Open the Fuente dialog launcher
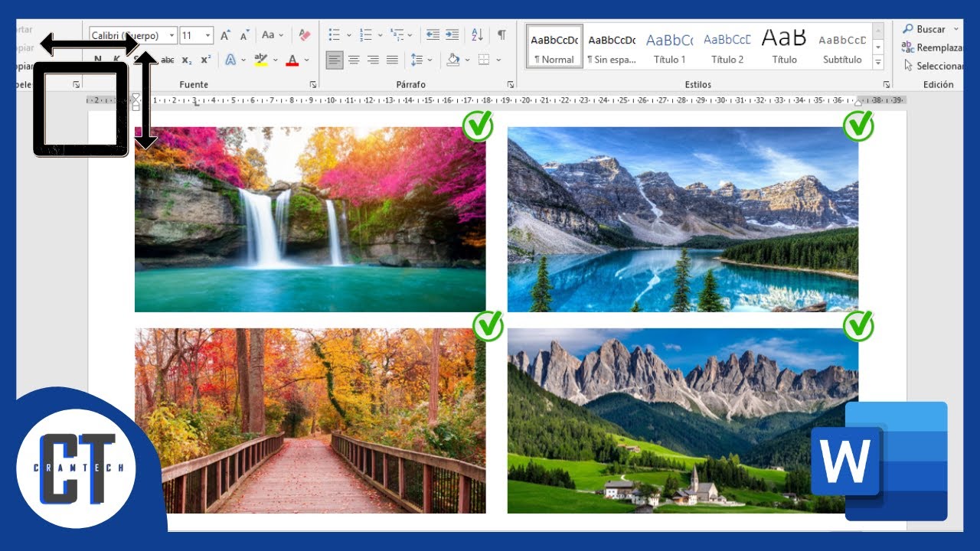This screenshot has width=980, height=551. pyautogui.click(x=313, y=84)
